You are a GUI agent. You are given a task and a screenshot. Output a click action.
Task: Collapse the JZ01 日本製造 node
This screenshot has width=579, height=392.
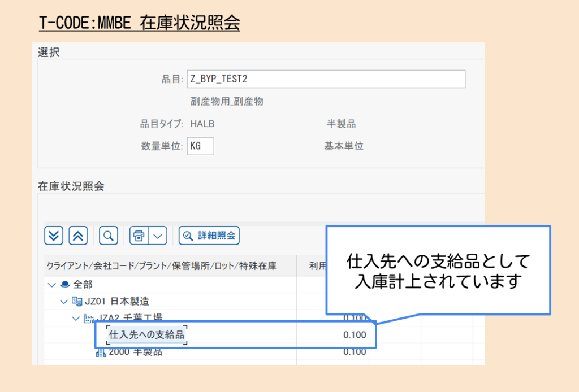tap(64, 301)
